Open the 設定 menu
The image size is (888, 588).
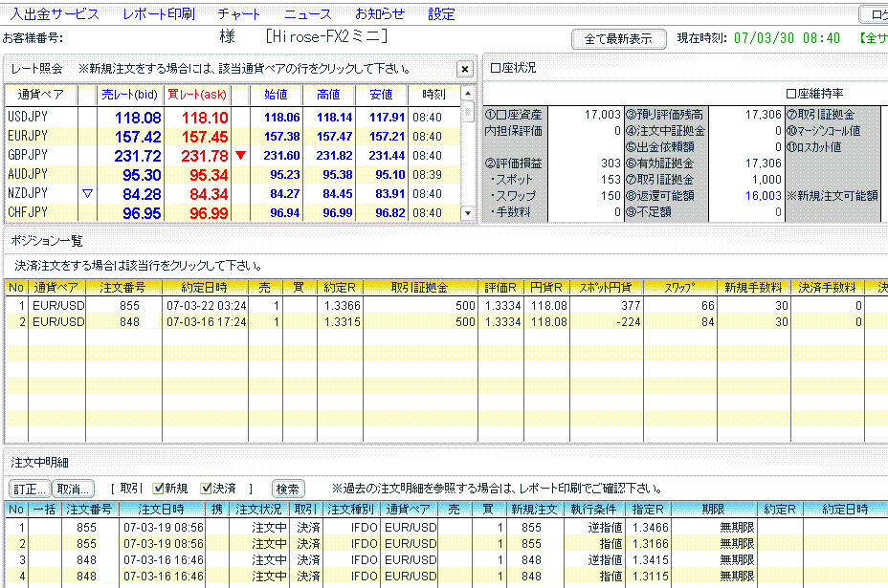click(441, 14)
